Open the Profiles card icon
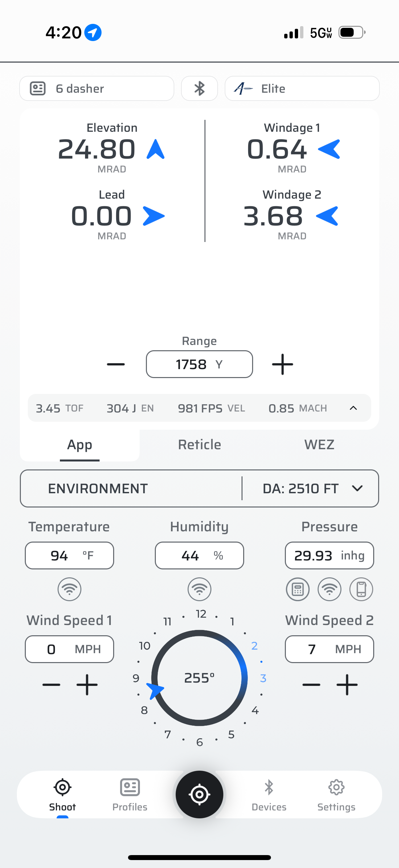 [130, 795]
